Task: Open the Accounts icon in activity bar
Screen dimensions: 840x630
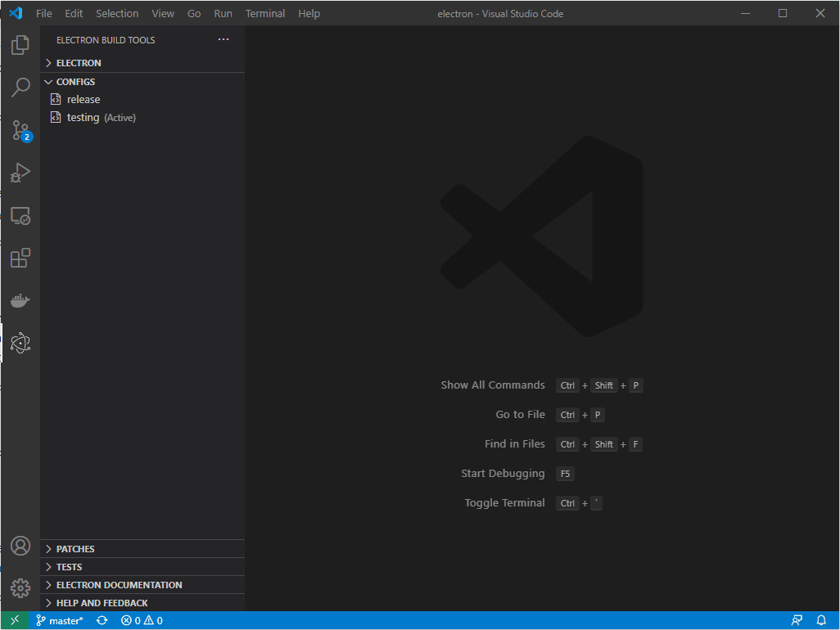Action: coord(20,546)
